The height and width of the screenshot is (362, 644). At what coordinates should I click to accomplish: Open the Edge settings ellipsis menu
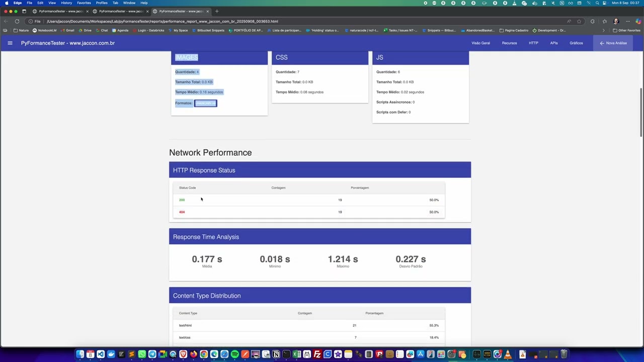coord(627,21)
